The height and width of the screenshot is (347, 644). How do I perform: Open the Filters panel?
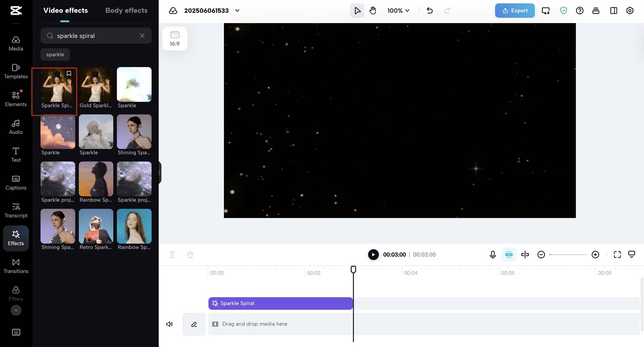pyautogui.click(x=16, y=294)
